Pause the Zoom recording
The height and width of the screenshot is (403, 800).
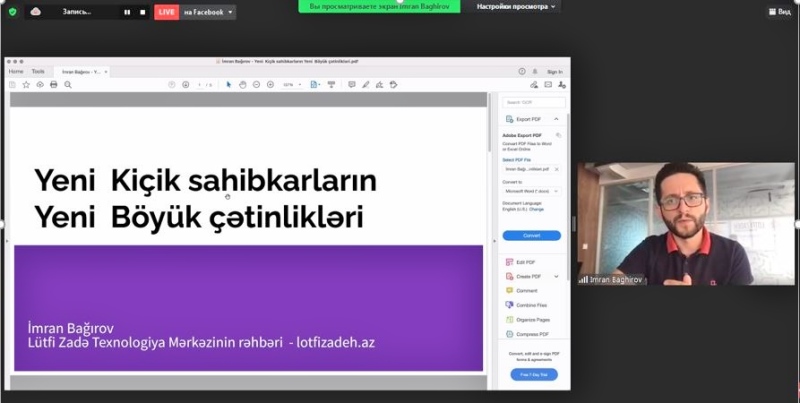pyautogui.click(x=127, y=12)
